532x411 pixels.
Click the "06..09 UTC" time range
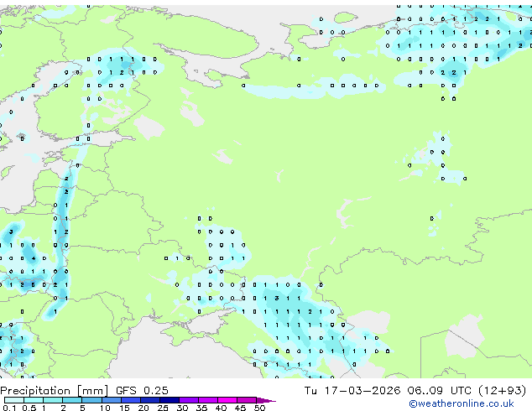click(x=440, y=391)
